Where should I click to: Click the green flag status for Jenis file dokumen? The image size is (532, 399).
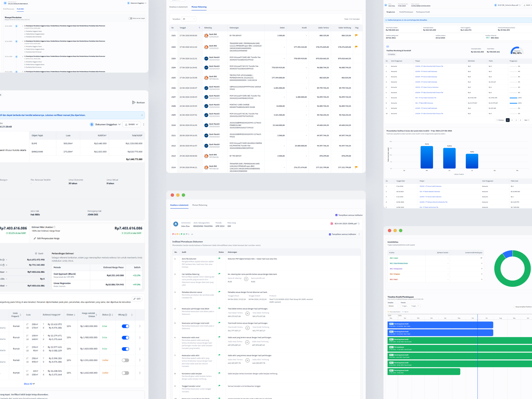point(219,259)
